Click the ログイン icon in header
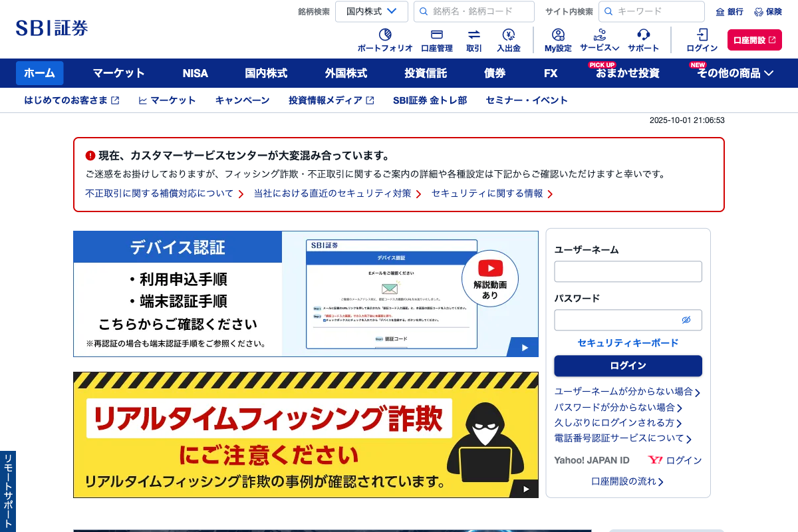 click(702, 35)
